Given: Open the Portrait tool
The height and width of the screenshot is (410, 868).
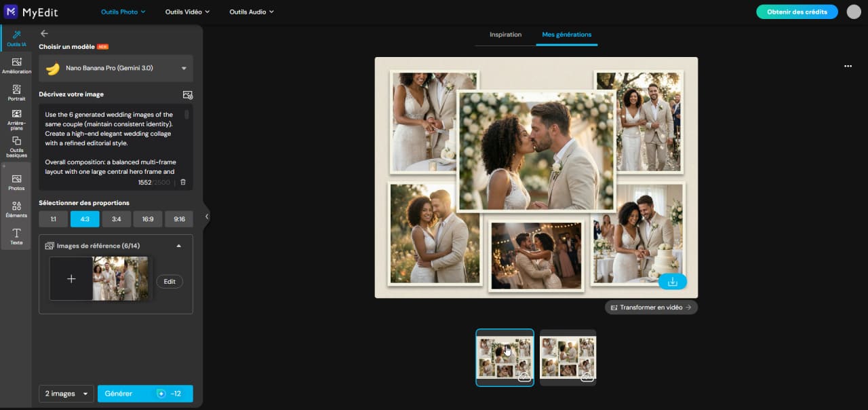Looking at the screenshot, I should (16, 92).
